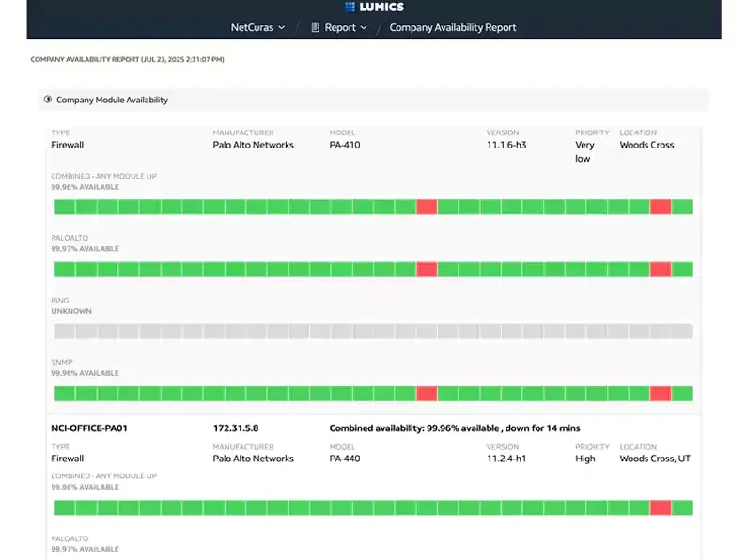The width and height of the screenshot is (747, 560).
Task: Click the IP address 172.31.5.8
Action: coord(236,428)
